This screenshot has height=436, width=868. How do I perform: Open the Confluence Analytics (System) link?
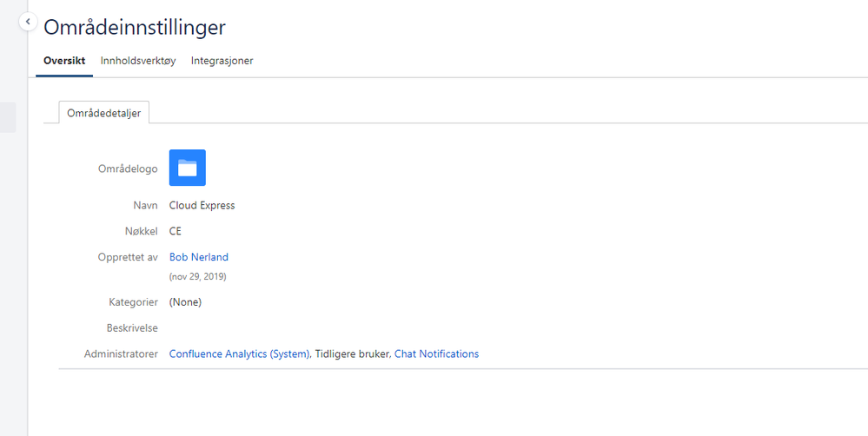239,353
